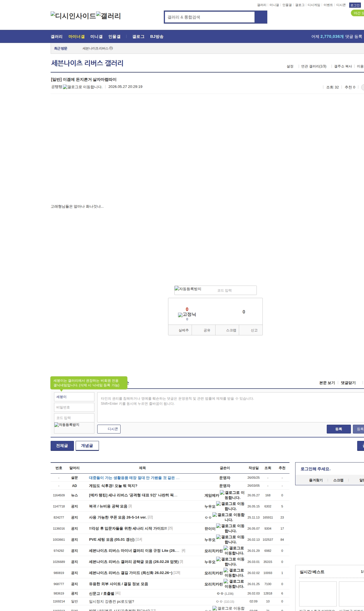This screenshot has width=364, height=611.
Task: Focus the 비밀번호 password field
Action: coord(74,407)
